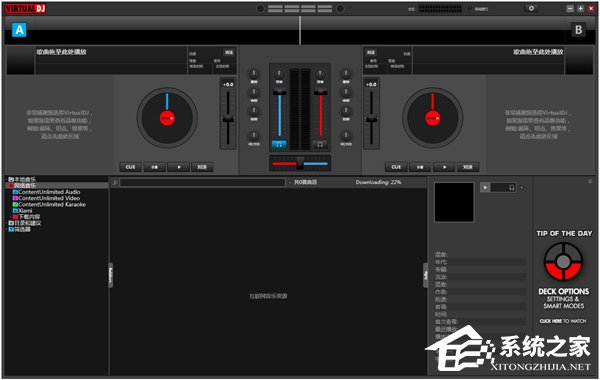Click the search magnifier icon
This screenshot has width=600, height=380.
[x=115, y=183]
